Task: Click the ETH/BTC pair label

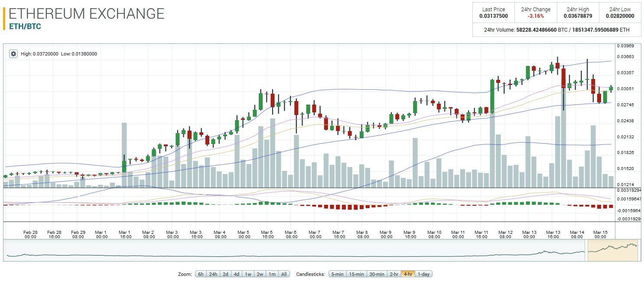Action: [x=25, y=26]
